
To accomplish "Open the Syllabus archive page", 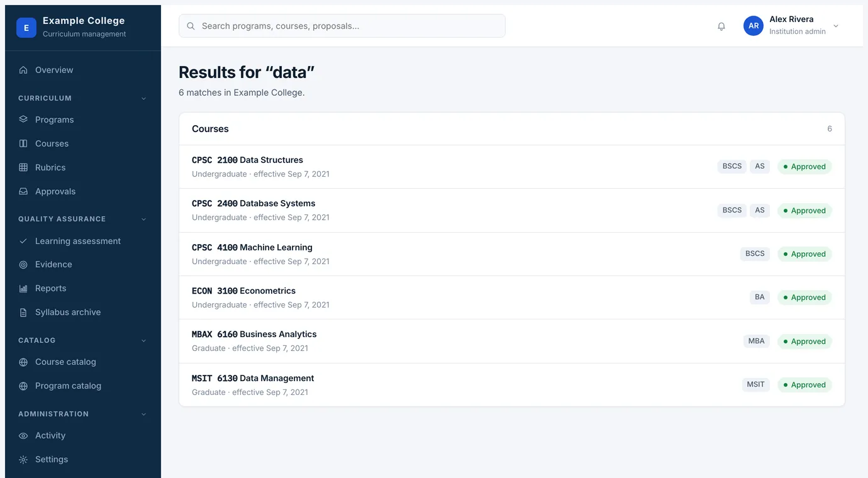I will [x=83, y=313].
